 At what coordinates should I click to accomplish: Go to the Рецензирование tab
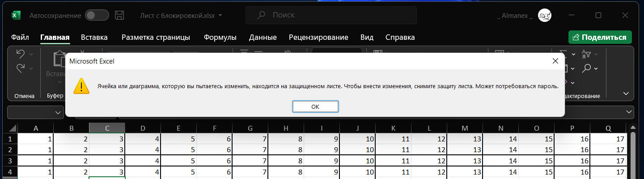(318, 37)
